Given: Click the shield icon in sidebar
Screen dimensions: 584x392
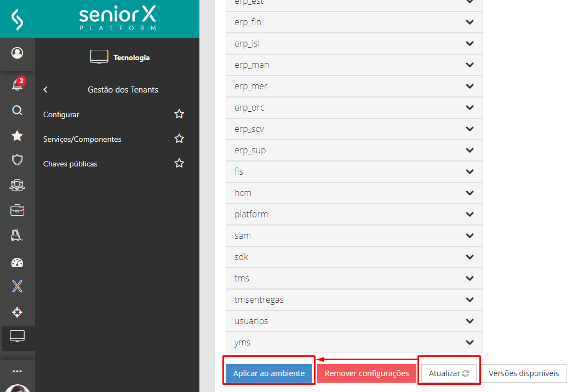Looking at the screenshot, I should tap(17, 160).
